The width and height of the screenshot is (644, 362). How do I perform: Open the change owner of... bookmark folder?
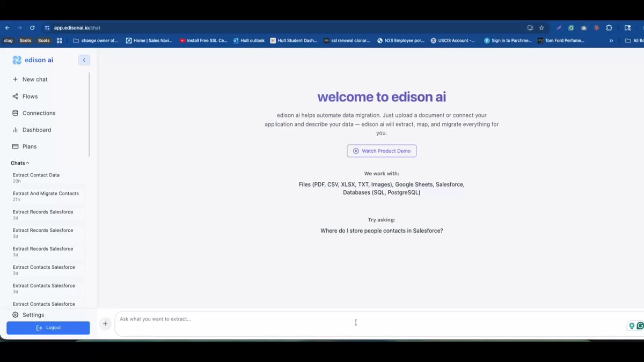click(x=95, y=40)
